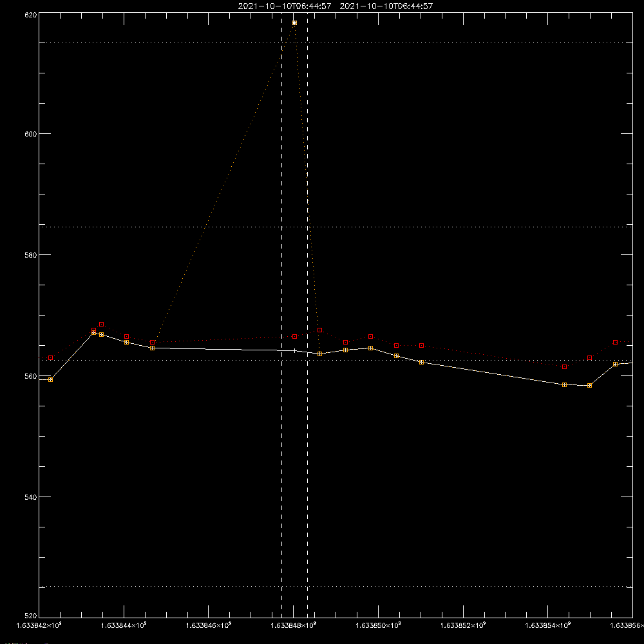Viewport: 644px width, 644px height.
Task: Click the y-axis label 620
Action: (x=31, y=15)
